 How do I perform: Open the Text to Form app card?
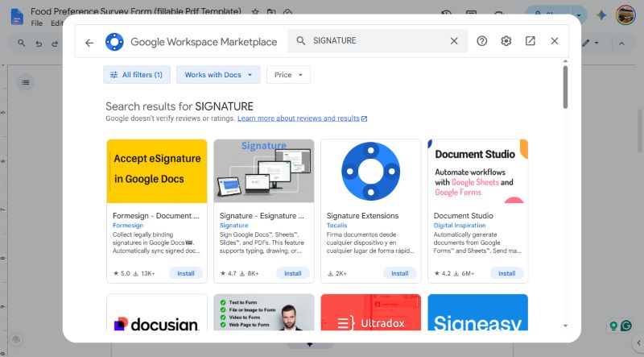coord(264,313)
